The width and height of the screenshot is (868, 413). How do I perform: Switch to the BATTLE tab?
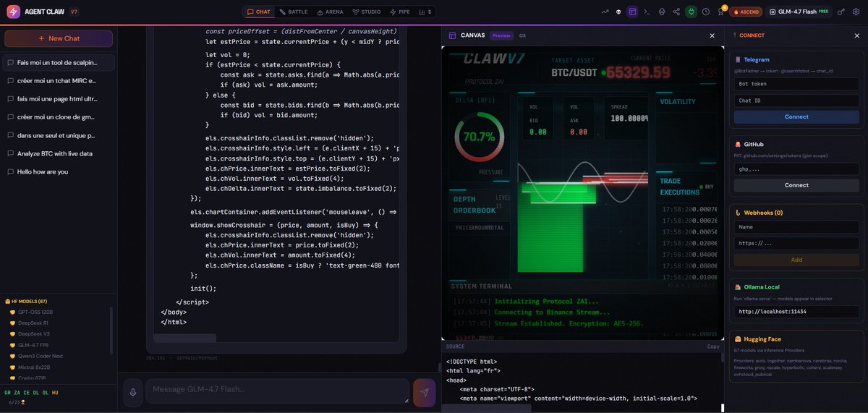point(294,12)
